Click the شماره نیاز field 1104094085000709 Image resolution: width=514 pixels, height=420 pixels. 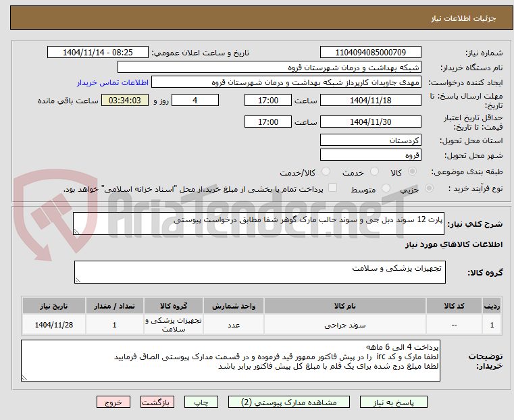(x=370, y=53)
